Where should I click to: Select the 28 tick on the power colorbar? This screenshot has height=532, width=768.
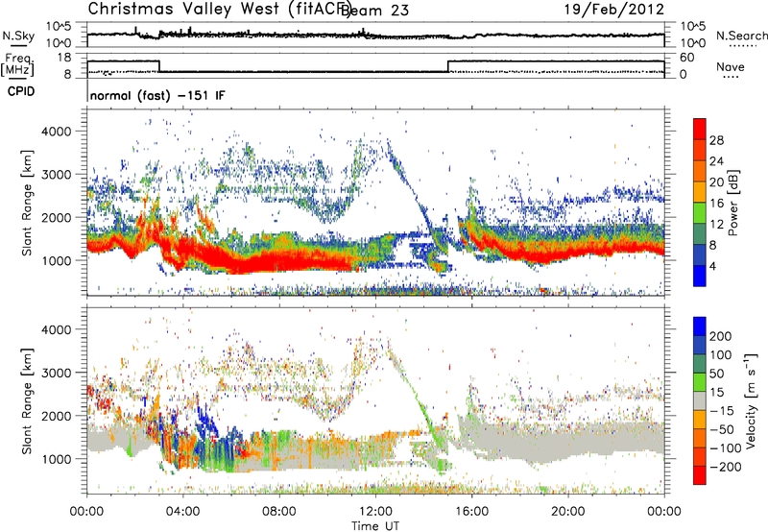click(x=716, y=140)
